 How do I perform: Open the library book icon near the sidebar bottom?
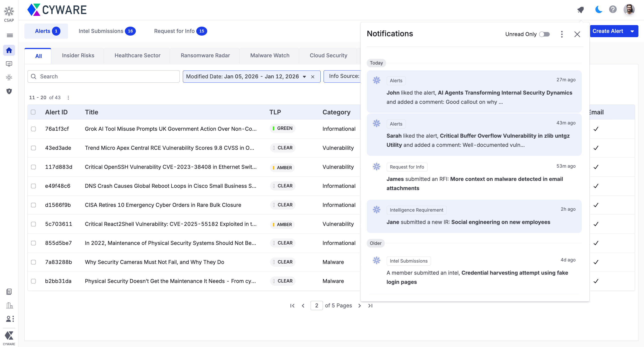click(x=9, y=292)
